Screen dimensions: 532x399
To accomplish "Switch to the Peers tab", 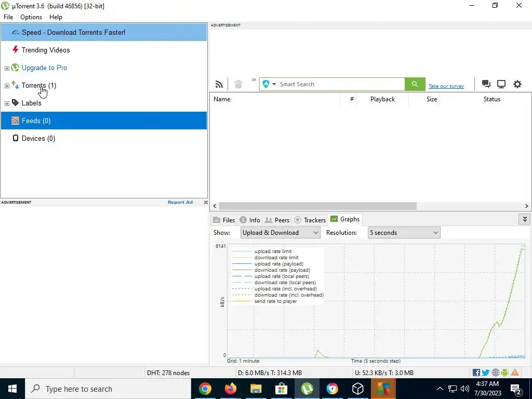I will (x=277, y=220).
